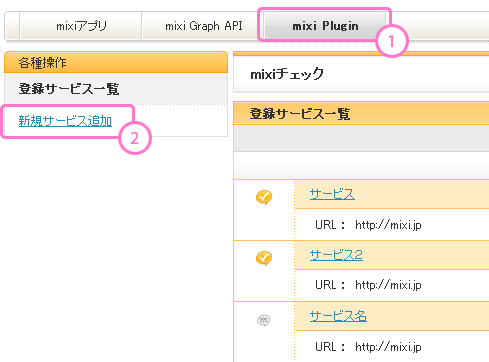Click the gray mixi icon beside サービス名
Viewport: 489px width, 362px height.
coord(263,320)
